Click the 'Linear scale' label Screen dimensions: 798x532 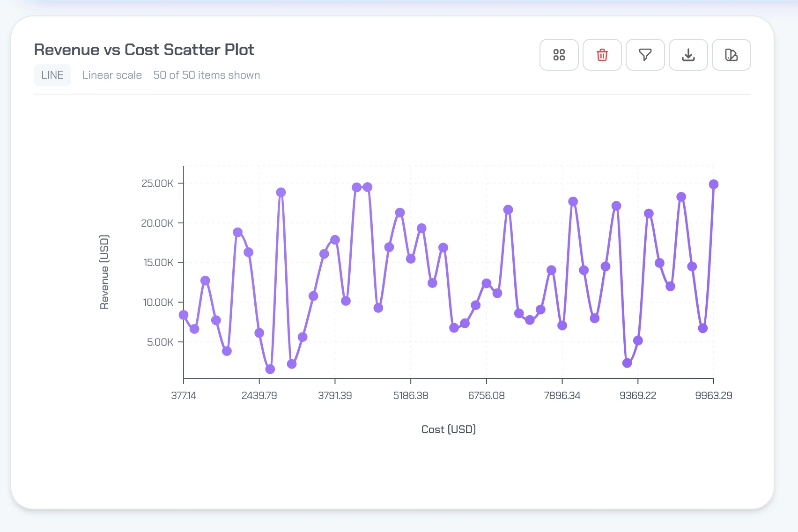(x=112, y=75)
